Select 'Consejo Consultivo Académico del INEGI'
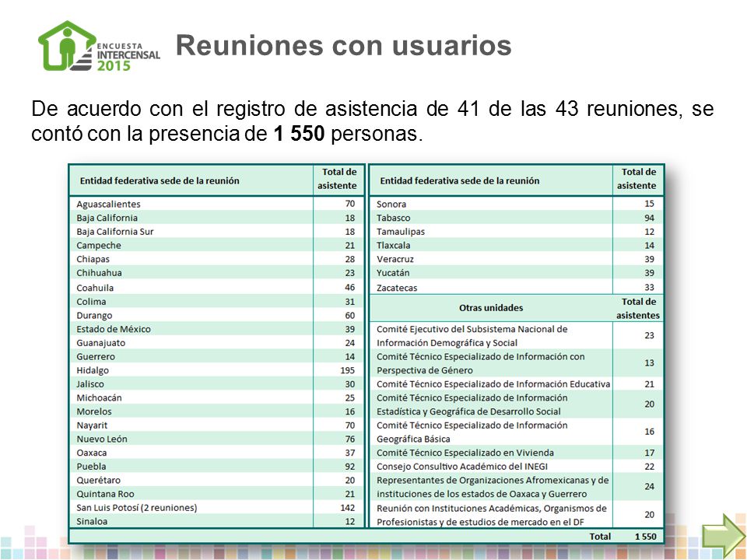The height and width of the screenshot is (560, 747). click(462, 467)
